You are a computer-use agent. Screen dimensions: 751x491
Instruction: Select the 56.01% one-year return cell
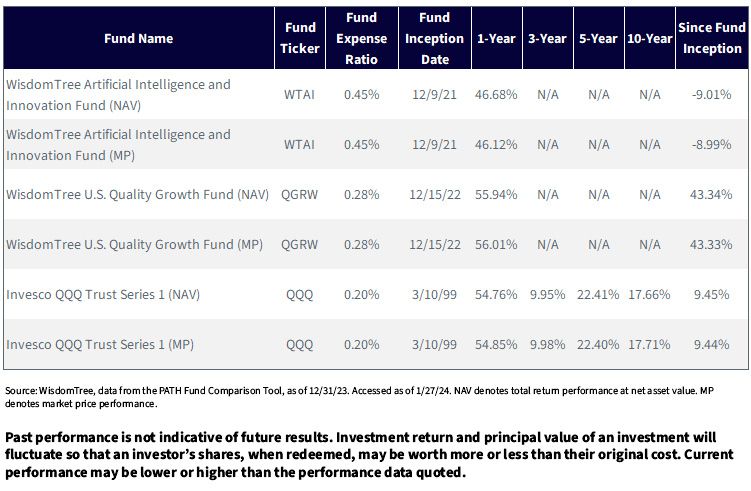click(x=496, y=244)
